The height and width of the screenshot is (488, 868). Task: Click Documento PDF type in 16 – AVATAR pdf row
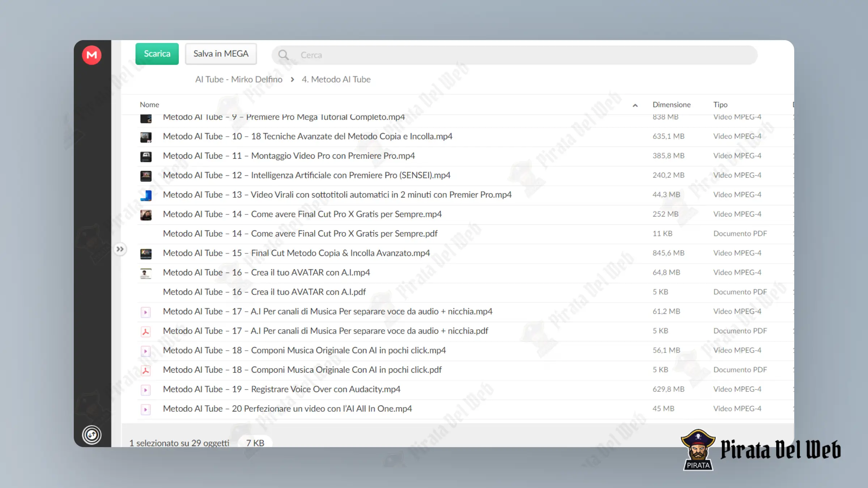click(x=740, y=292)
